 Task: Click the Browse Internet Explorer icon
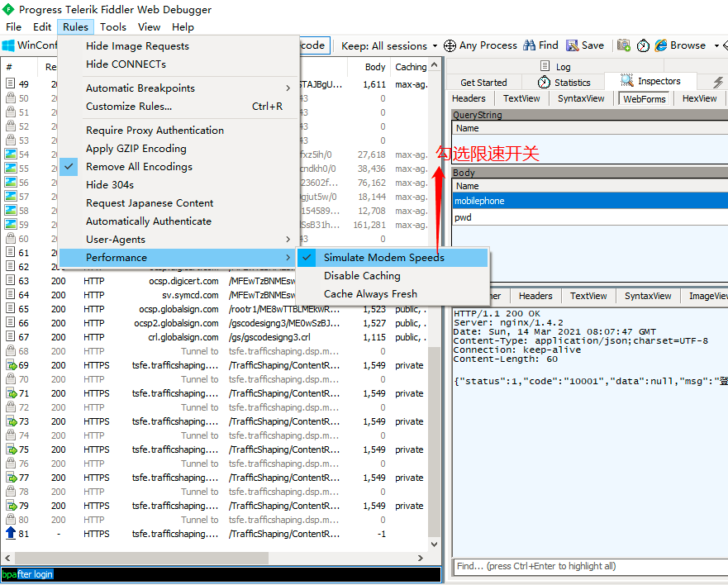pyautogui.click(x=661, y=45)
